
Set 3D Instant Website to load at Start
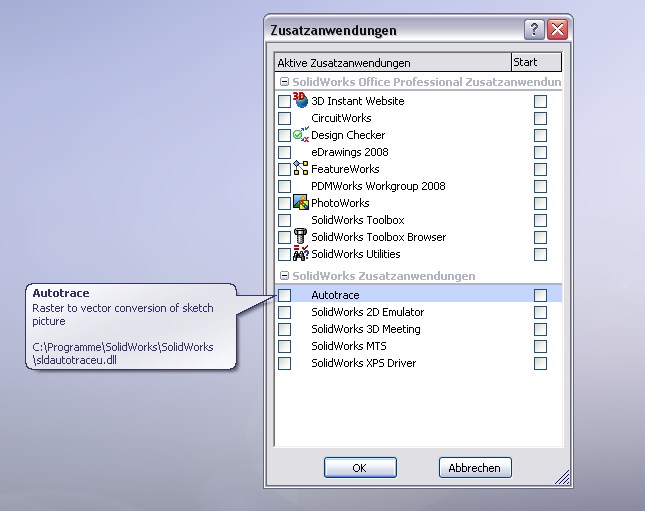[540, 101]
